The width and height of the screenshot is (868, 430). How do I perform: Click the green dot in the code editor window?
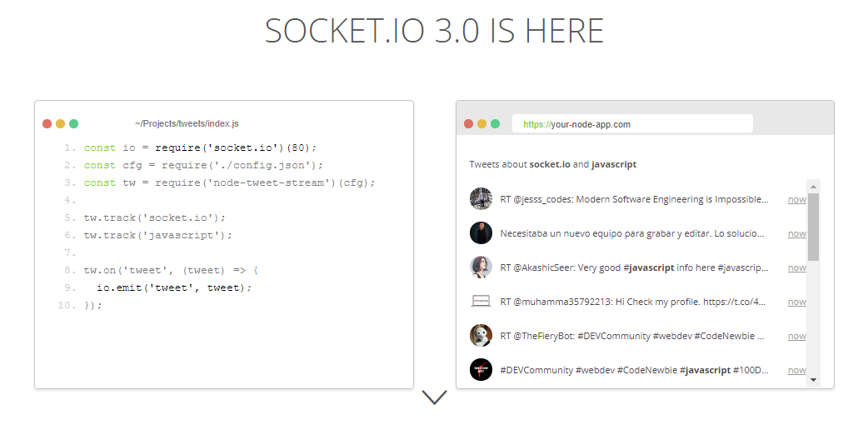click(x=73, y=123)
